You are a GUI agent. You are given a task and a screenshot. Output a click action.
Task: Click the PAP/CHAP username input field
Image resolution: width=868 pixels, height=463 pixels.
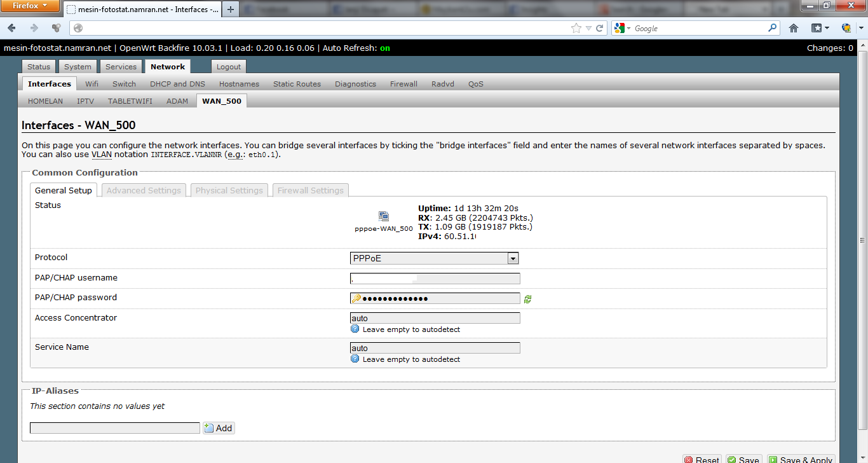pos(435,279)
